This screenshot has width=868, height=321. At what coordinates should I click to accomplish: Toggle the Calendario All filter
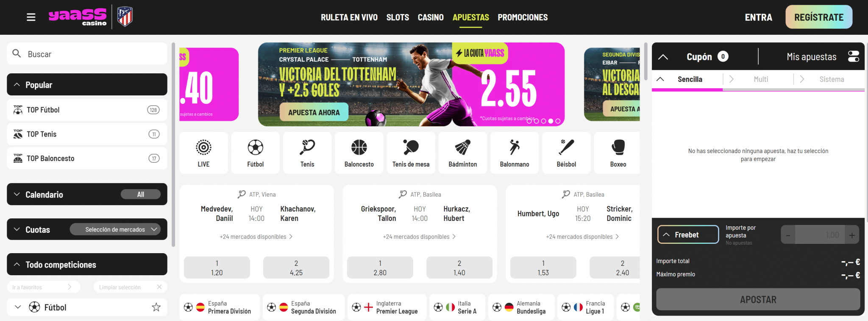coord(141,194)
